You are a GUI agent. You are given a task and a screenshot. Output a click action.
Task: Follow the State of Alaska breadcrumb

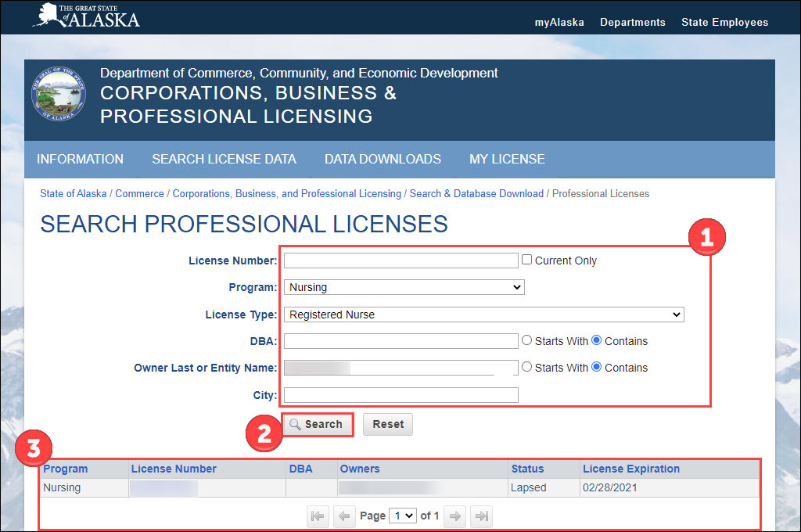tap(74, 194)
